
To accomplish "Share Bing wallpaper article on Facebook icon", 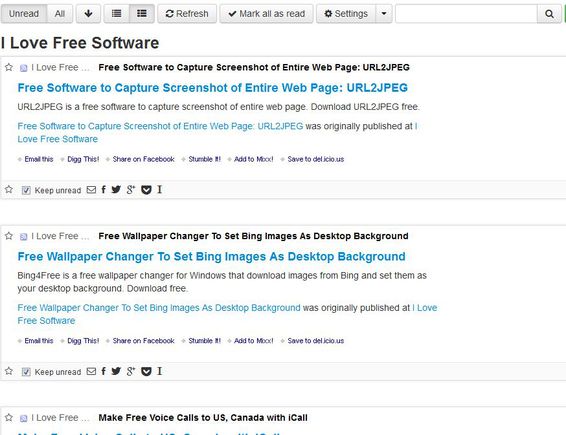I will click(104, 371).
